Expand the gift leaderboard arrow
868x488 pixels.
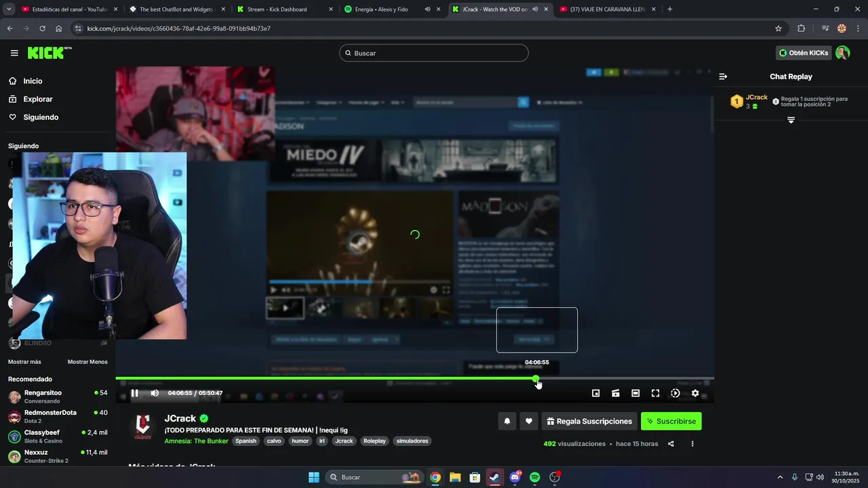pos(791,120)
